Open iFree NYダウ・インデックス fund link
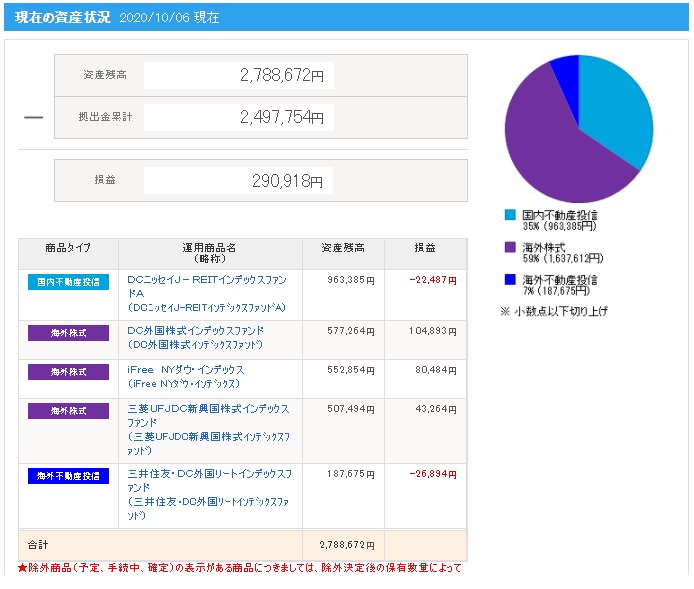The width and height of the screenshot is (694, 589). point(186,370)
